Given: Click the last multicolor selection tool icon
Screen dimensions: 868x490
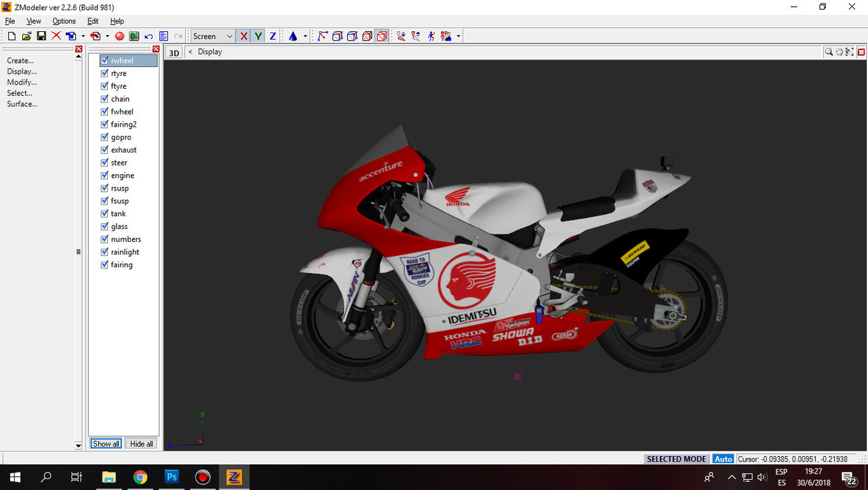Looking at the screenshot, I should (x=446, y=36).
